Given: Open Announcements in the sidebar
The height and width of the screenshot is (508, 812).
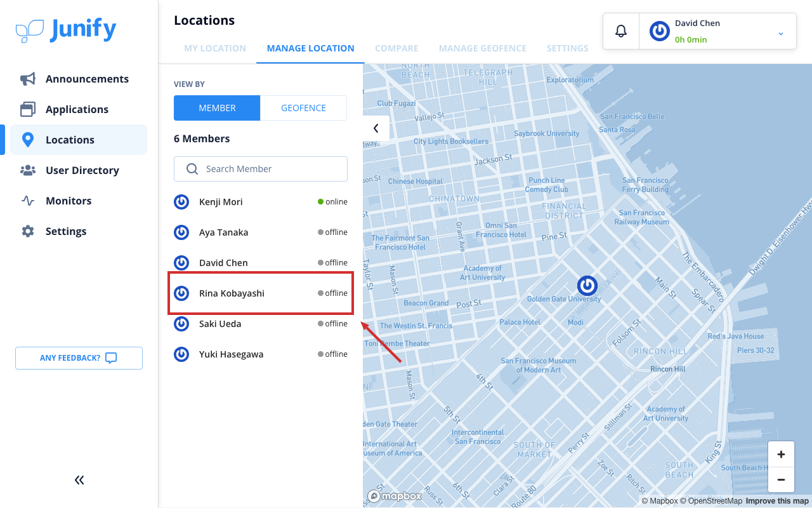Looking at the screenshot, I should (x=79, y=79).
